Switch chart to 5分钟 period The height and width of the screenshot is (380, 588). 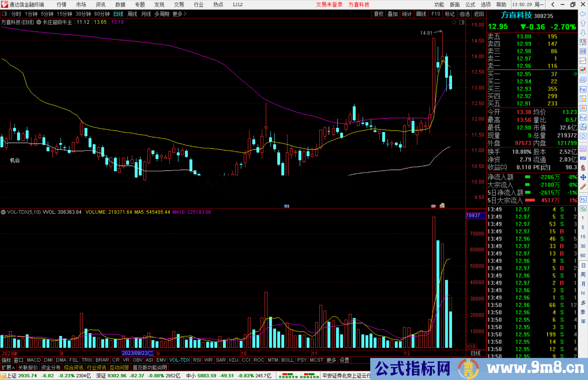pos(47,14)
